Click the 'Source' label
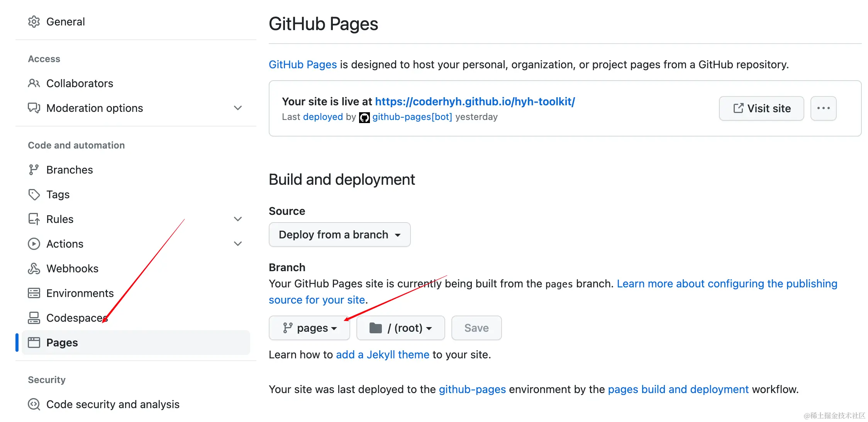The height and width of the screenshot is (422, 868). [287, 211]
